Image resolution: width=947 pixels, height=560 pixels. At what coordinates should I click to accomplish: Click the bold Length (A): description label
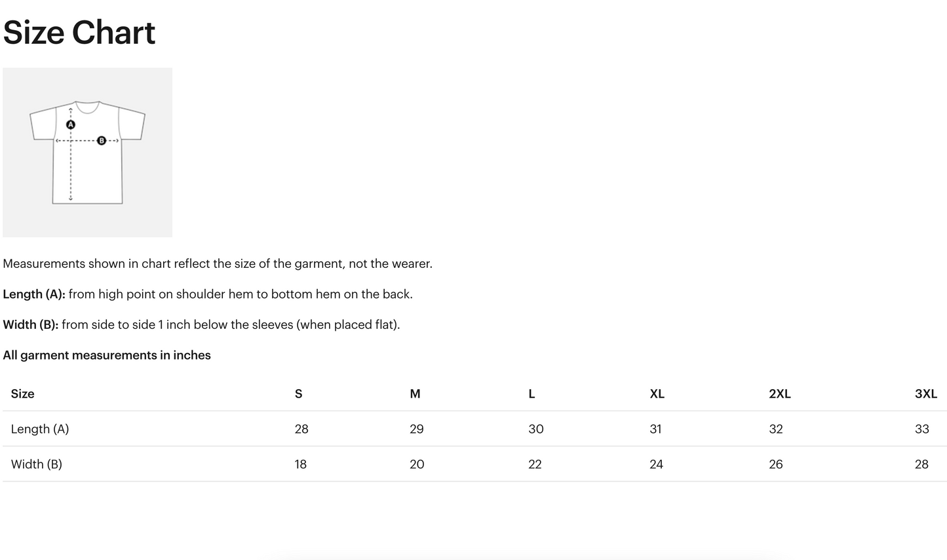pos(34,294)
